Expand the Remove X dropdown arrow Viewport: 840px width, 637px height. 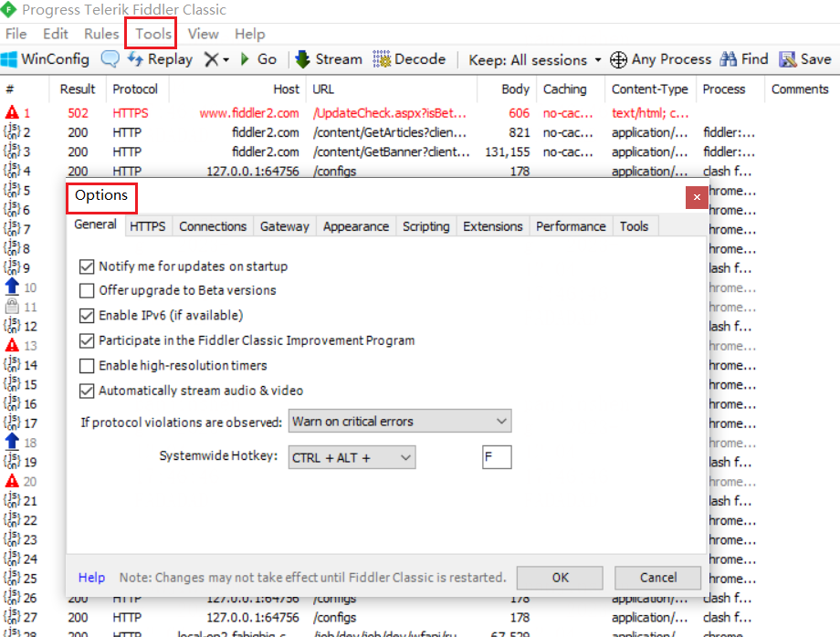pos(226,60)
